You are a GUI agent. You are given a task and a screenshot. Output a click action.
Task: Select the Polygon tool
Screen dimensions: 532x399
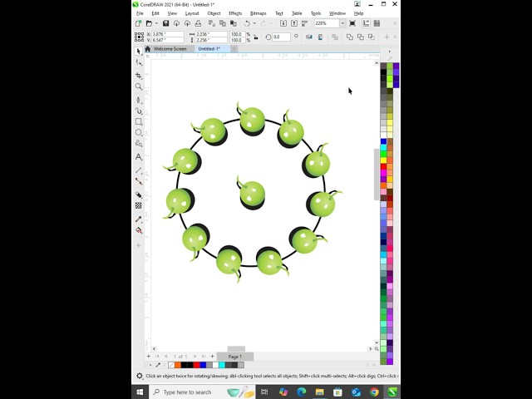coord(139,143)
